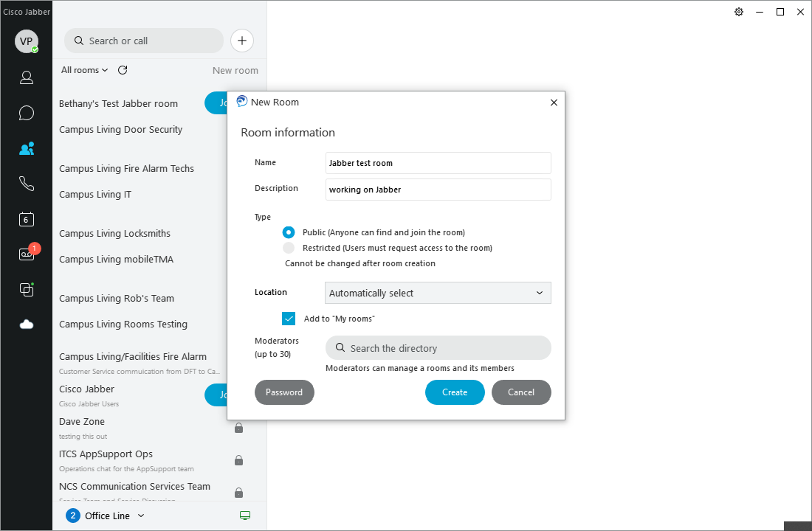Open the All rooms filter dropdown
The width and height of the screenshot is (812, 531).
point(84,70)
